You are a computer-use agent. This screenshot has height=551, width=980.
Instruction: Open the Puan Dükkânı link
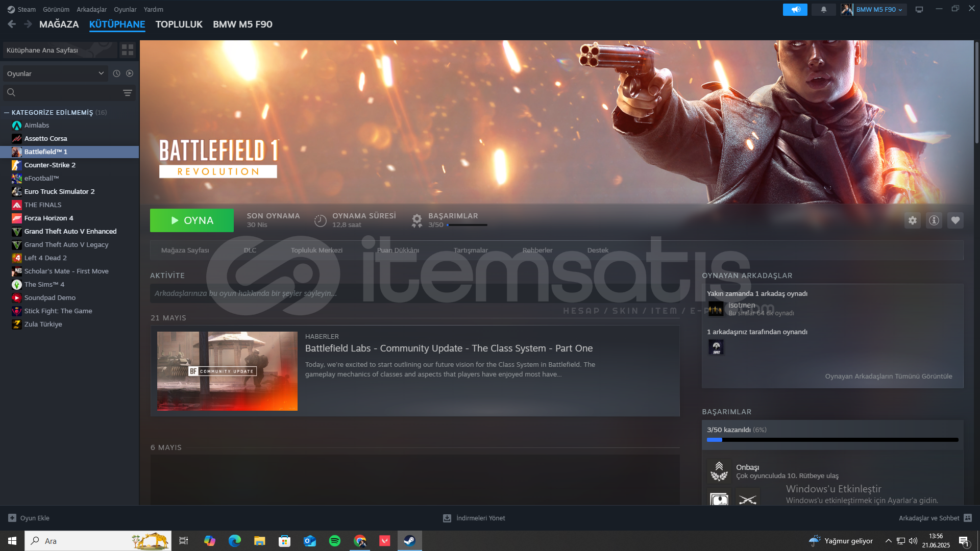coord(398,251)
